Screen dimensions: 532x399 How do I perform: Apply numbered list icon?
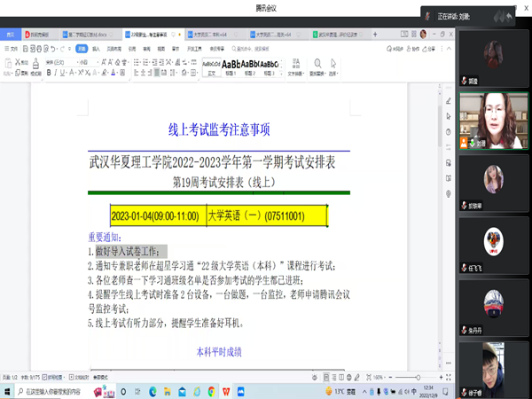tap(146, 62)
